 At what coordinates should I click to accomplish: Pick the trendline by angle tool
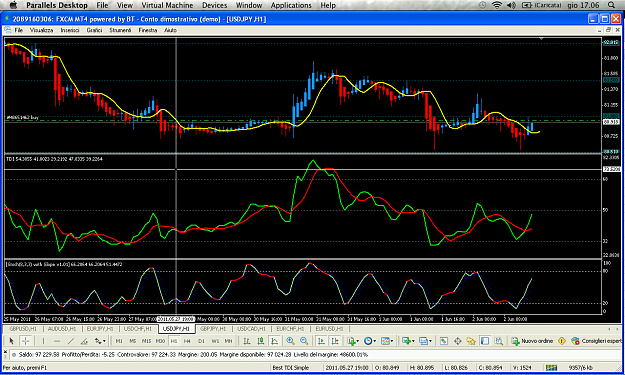(84, 341)
